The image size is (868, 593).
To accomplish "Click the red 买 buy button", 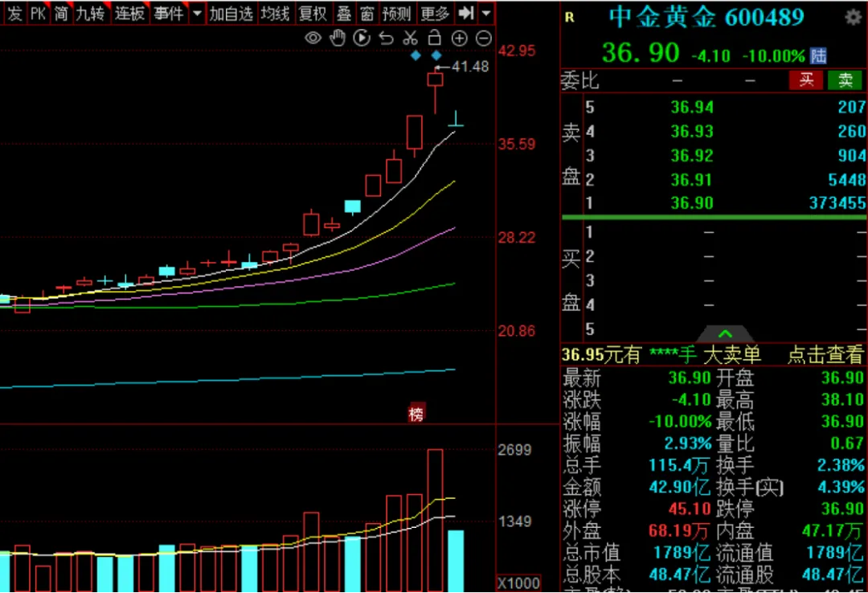I will click(x=806, y=80).
